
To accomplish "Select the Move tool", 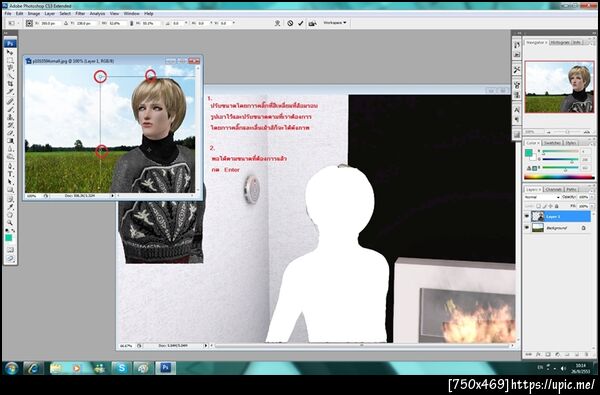I will (x=10, y=52).
